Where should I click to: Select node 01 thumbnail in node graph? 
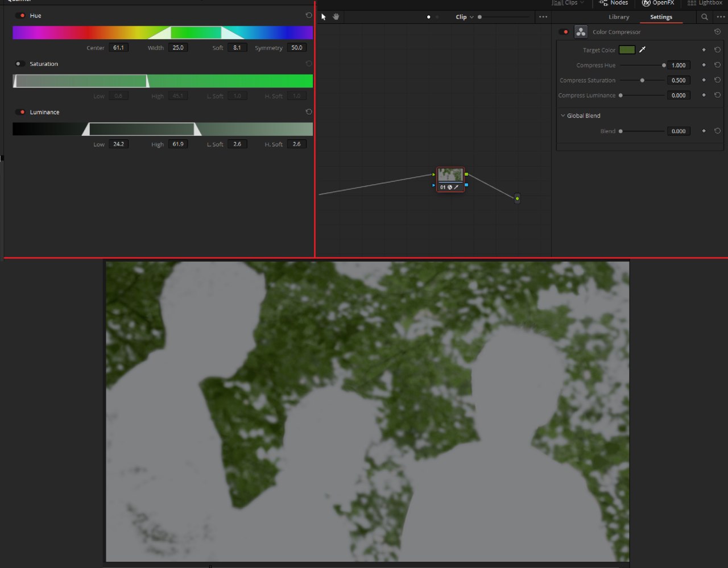pos(450,175)
